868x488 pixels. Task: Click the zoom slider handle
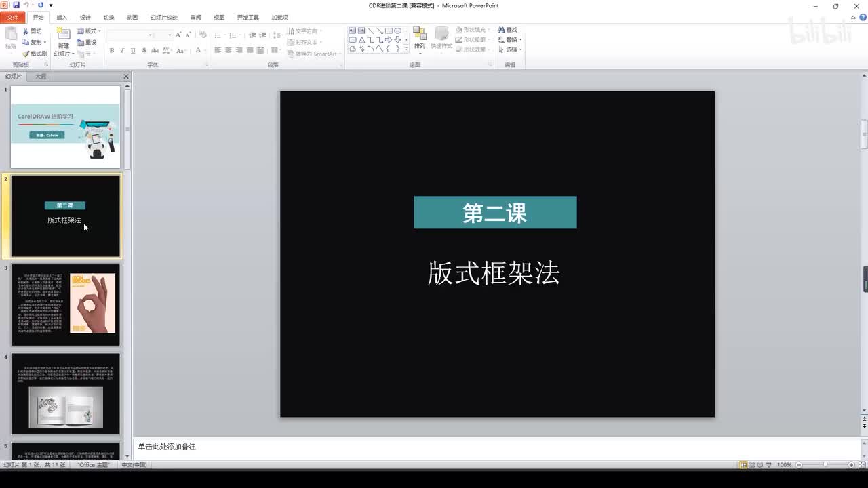pos(825,465)
